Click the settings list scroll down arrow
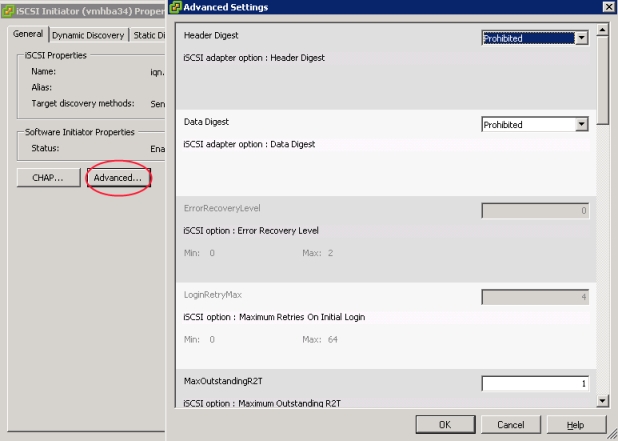 click(602, 400)
